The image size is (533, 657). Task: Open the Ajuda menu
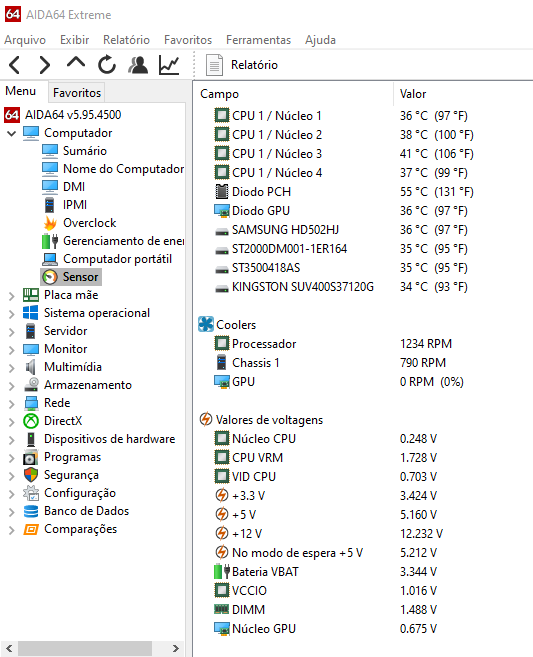coord(320,40)
